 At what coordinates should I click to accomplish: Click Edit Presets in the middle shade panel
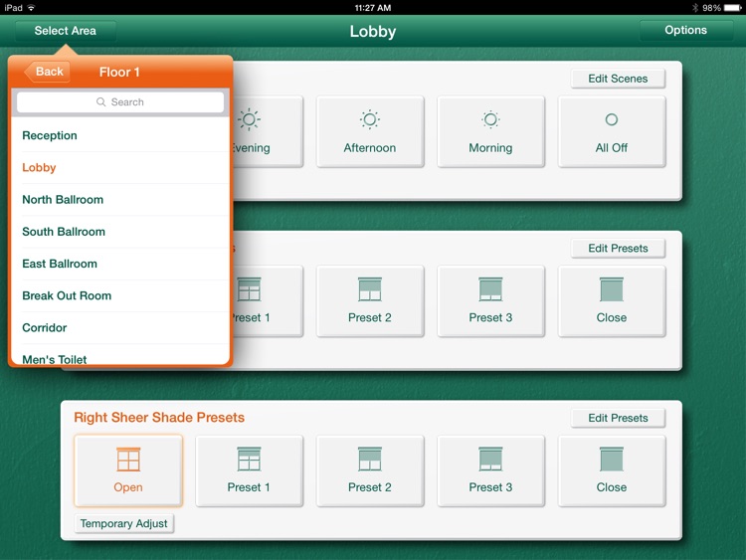point(618,249)
